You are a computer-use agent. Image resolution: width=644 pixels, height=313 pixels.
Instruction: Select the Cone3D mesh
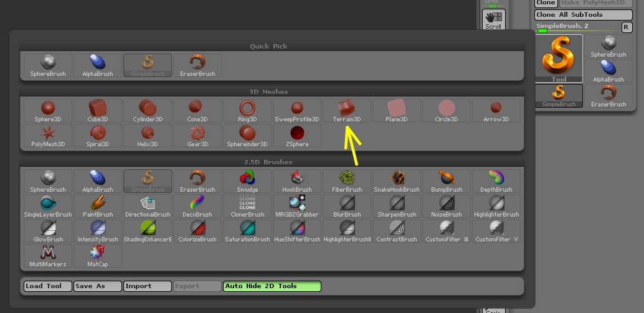click(x=197, y=111)
